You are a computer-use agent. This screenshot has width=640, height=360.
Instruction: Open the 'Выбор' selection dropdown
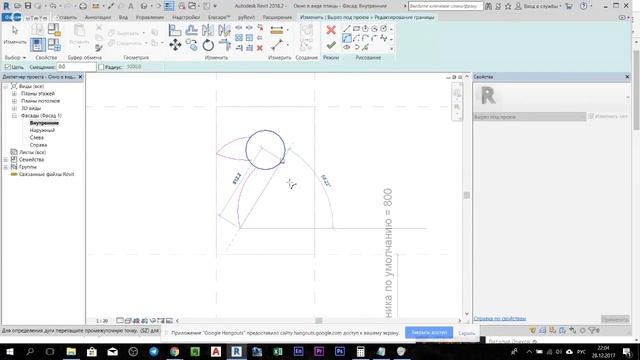(x=15, y=58)
